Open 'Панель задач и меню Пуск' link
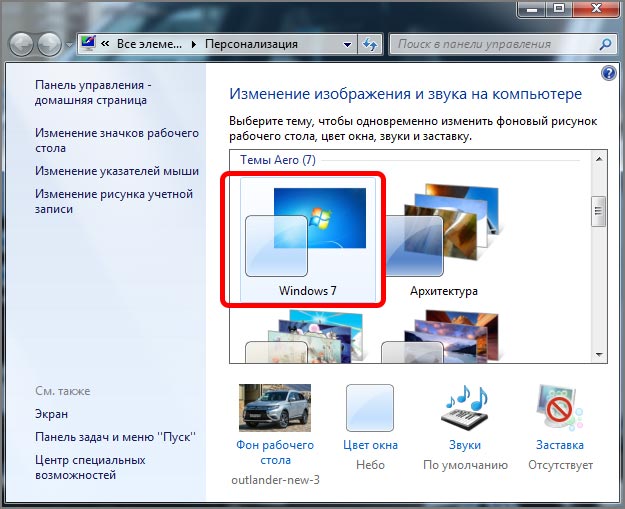This screenshot has width=625, height=509. [116, 437]
